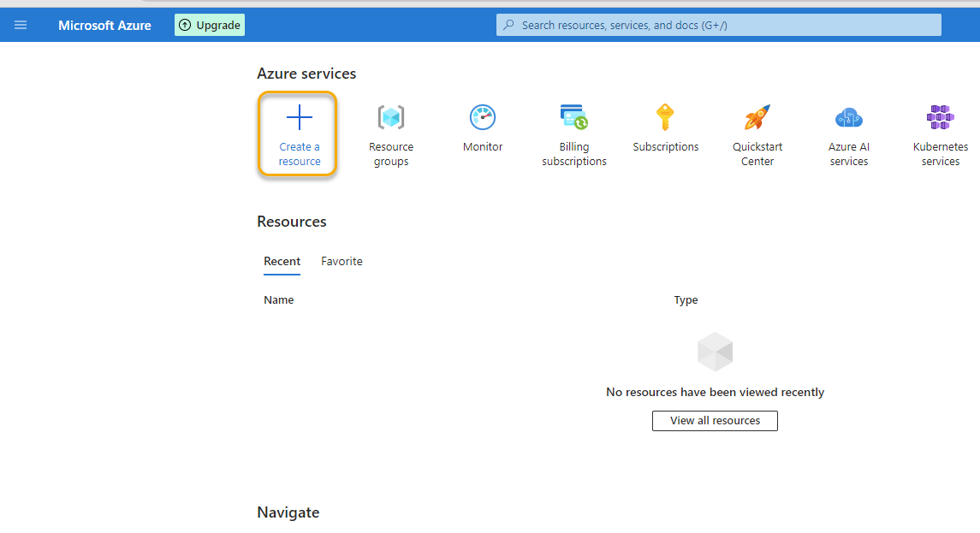Click the Azure services heading

click(x=306, y=74)
